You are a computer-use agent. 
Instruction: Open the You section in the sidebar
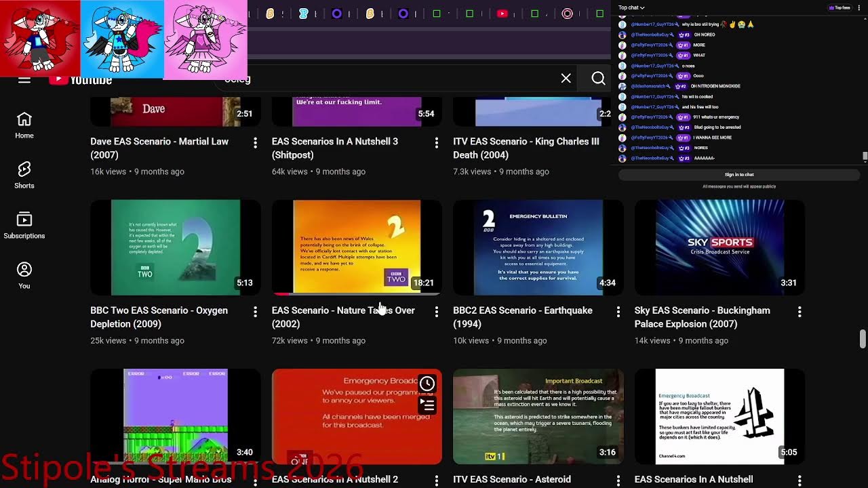click(x=24, y=276)
